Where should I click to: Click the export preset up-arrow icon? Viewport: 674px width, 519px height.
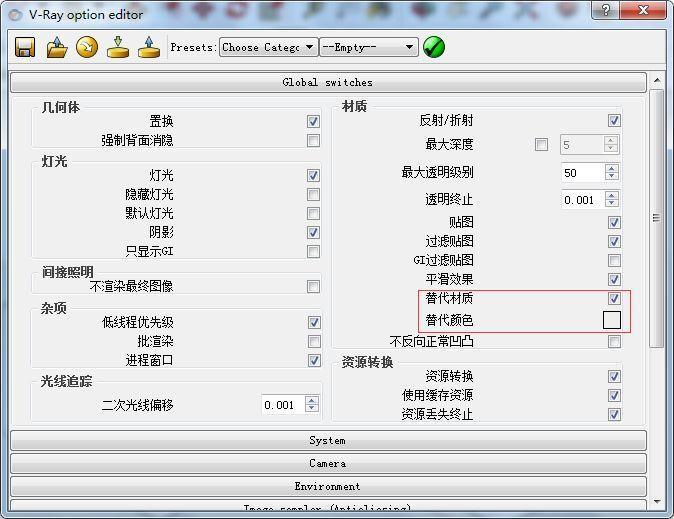149,47
